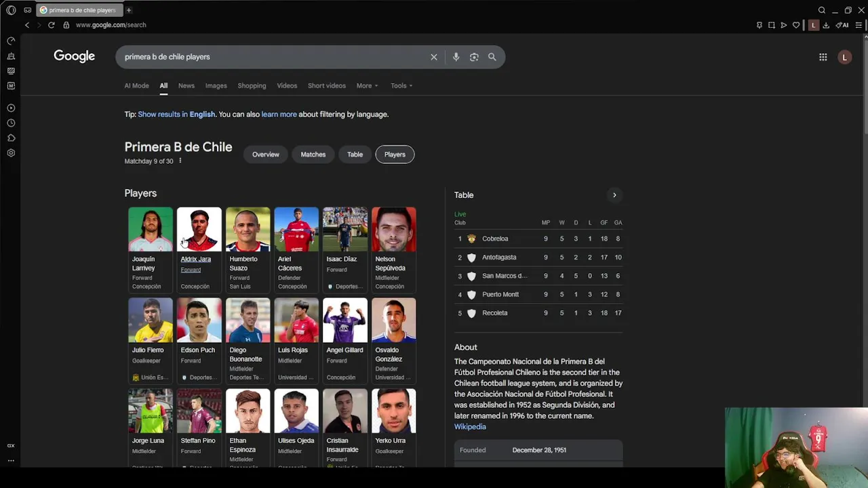Select the News search tab

(x=186, y=85)
